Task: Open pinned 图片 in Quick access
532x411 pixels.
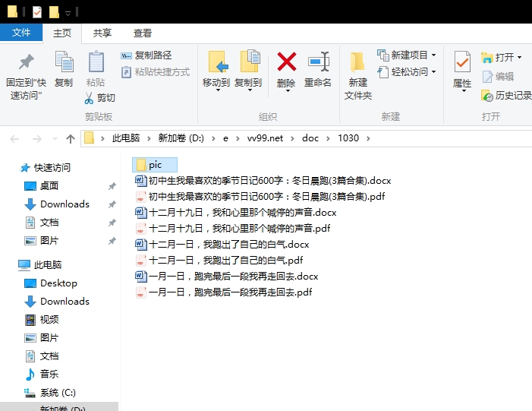Action: tap(42, 241)
